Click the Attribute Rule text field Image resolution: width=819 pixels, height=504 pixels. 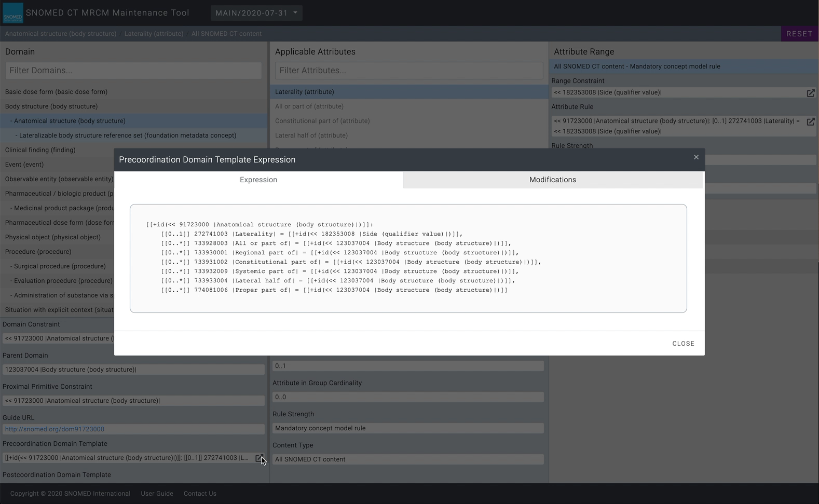click(x=678, y=126)
